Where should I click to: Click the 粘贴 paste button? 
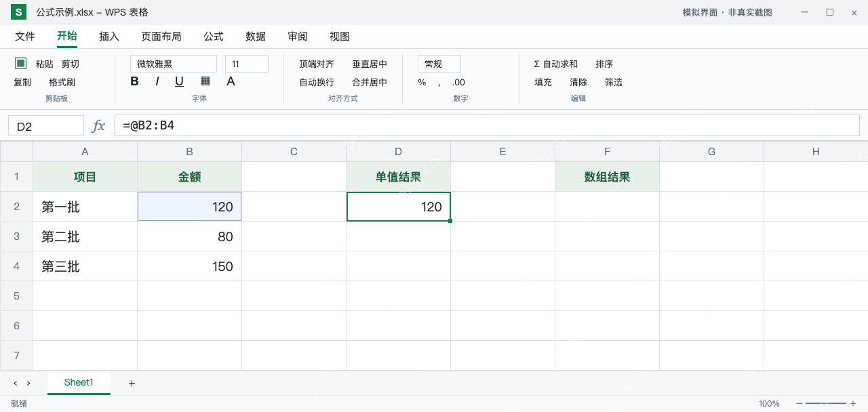point(45,64)
